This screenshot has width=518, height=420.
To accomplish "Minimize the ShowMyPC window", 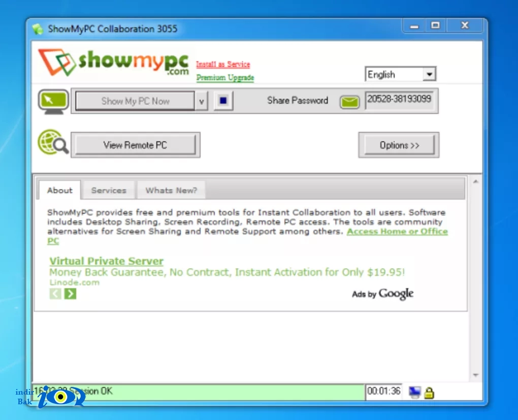I will click(414, 26).
